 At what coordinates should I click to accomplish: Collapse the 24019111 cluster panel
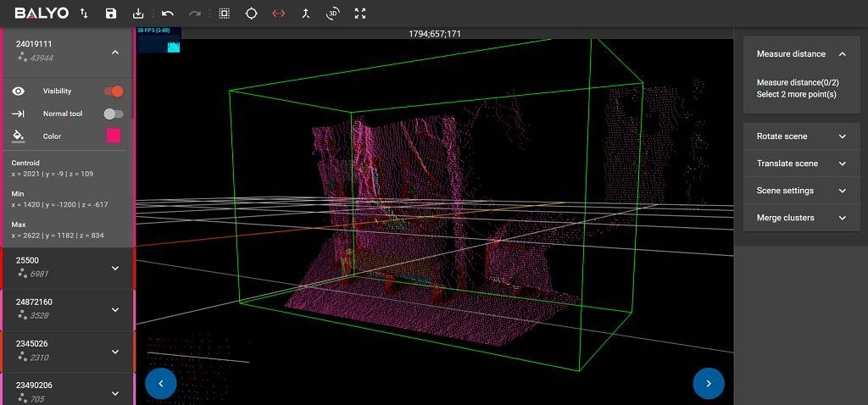click(115, 52)
